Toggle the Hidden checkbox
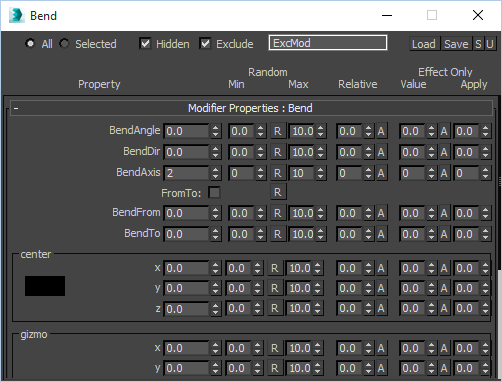The image size is (502, 382). click(x=145, y=44)
